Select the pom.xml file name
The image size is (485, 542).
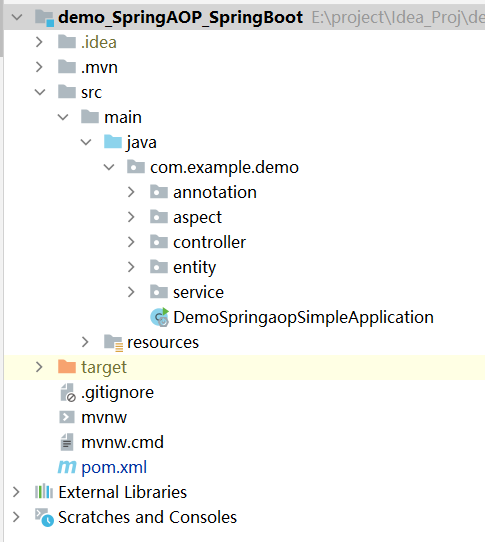[x=114, y=468]
